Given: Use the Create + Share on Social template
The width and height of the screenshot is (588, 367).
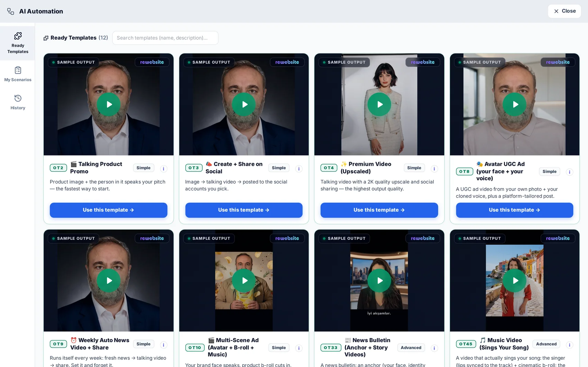Looking at the screenshot, I should tap(244, 210).
